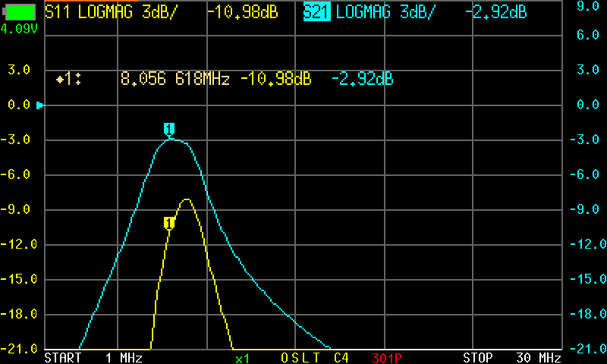Select the cyan S21 marker 1 flag
Viewport: 607px width, 364px height.
tap(169, 129)
